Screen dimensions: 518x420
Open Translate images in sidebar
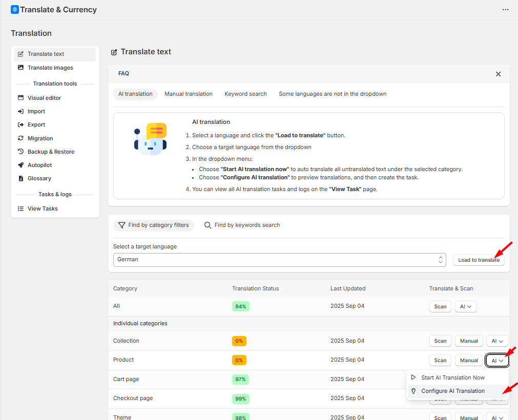[x=50, y=68]
